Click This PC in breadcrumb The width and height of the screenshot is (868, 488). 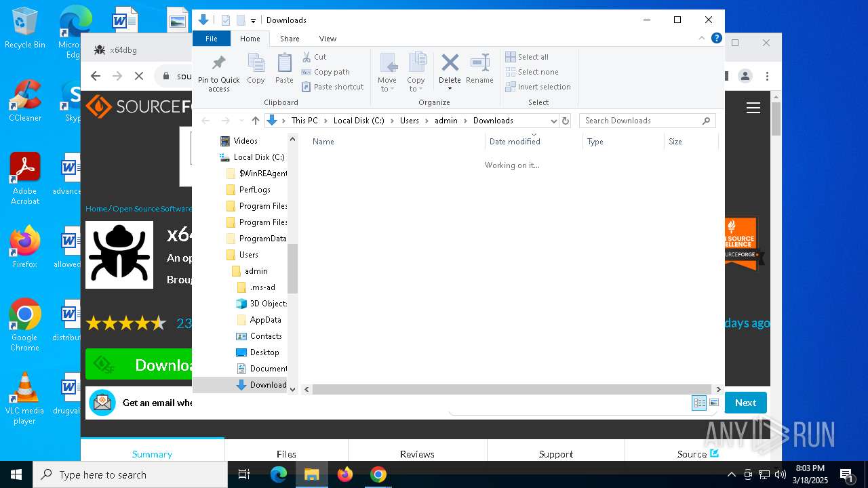(304, 121)
